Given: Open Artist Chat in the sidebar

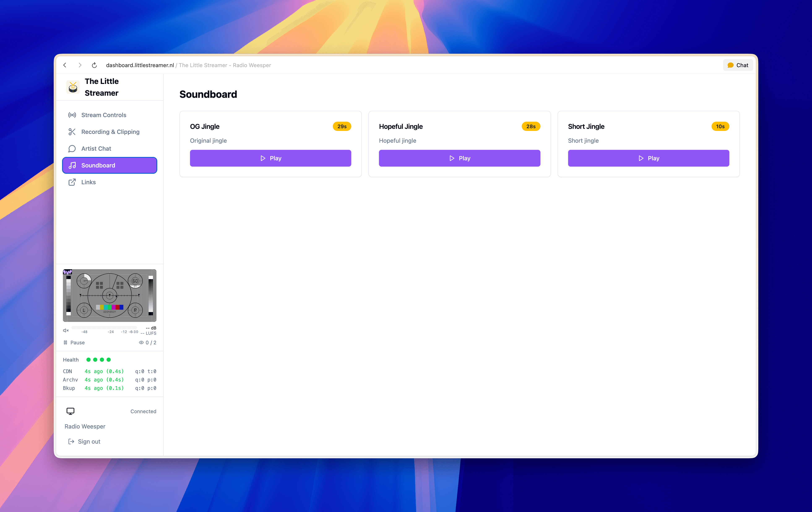Looking at the screenshot, I should click(x=110, y=149).
